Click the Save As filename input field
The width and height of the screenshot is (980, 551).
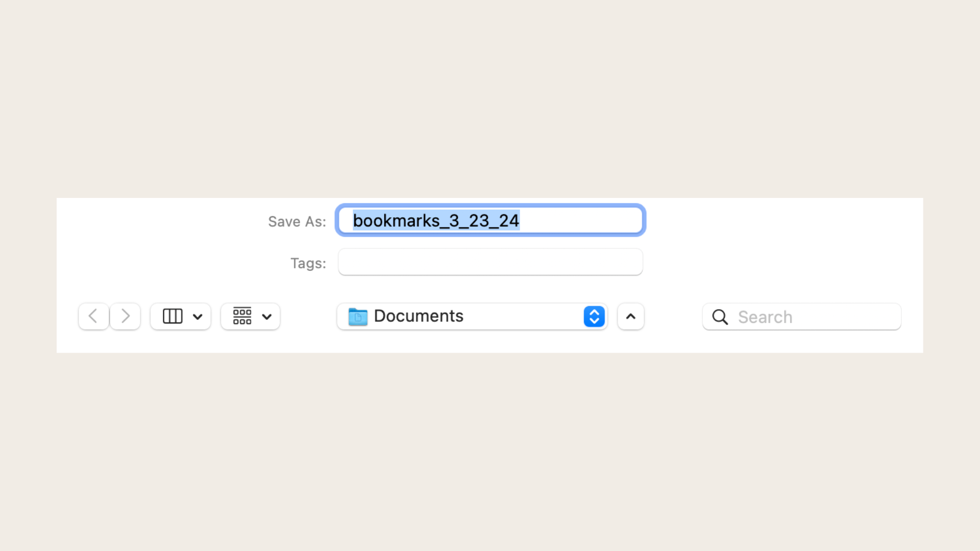490,221
